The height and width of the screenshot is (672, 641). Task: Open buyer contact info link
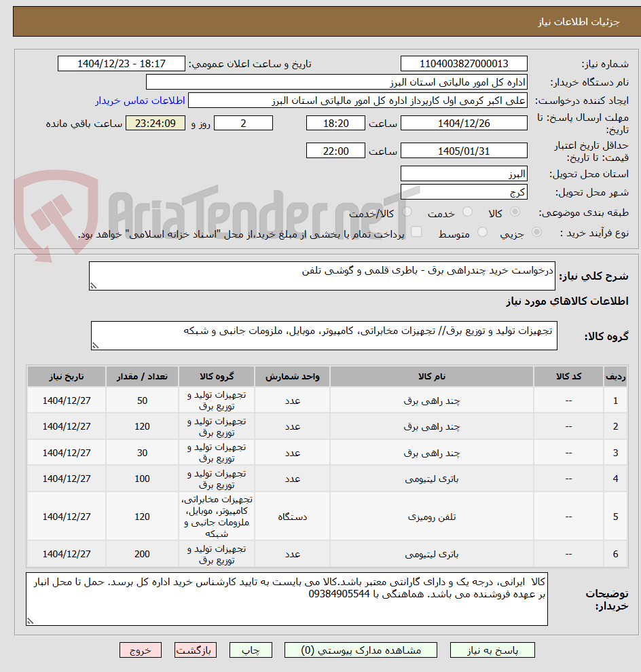(x=140, y=100)
